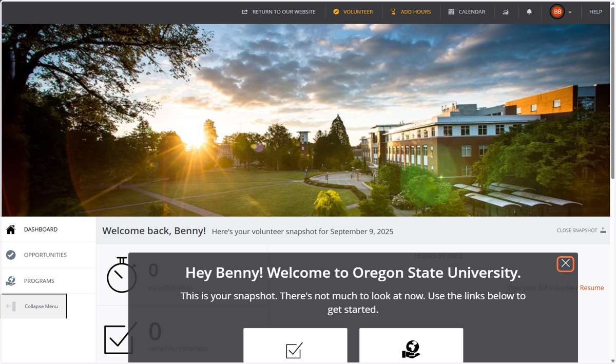Click the bar chart stats icon
616x364 pixels.
(x=506, y=12)
